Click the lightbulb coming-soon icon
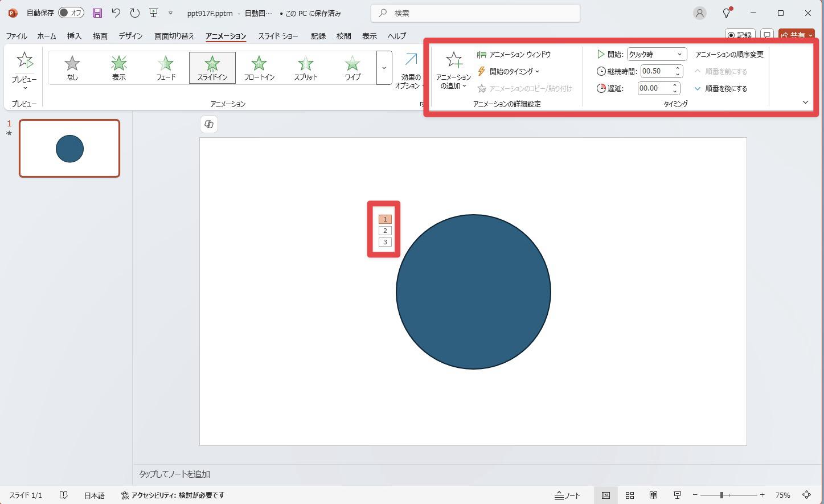The height and width of the screenshot is (504, 824). [x=727, y=13]
